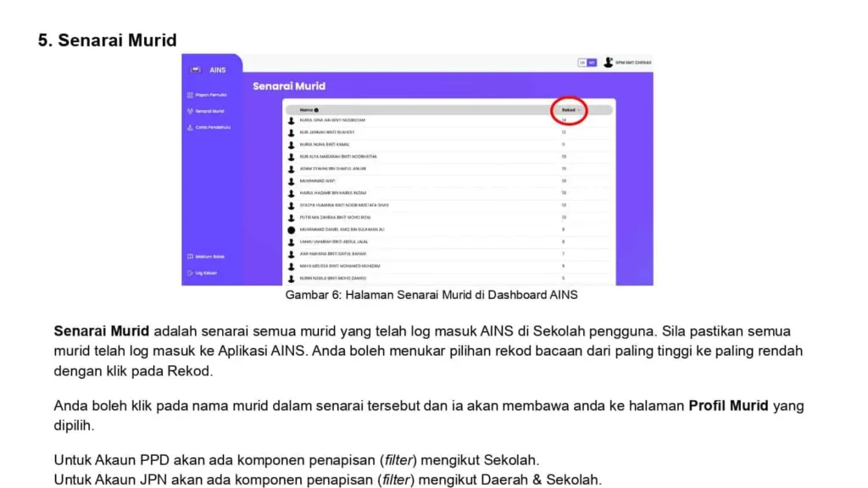Select the Senarai Murid menu entry
Image resolution: width=868 pixels, height=488 pixels.
point(212,110)
